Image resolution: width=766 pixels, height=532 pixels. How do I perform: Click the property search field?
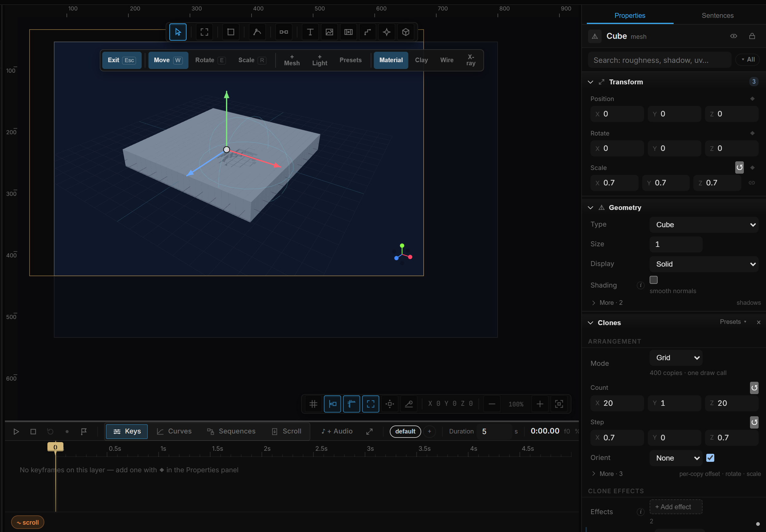tap(659, 60)
